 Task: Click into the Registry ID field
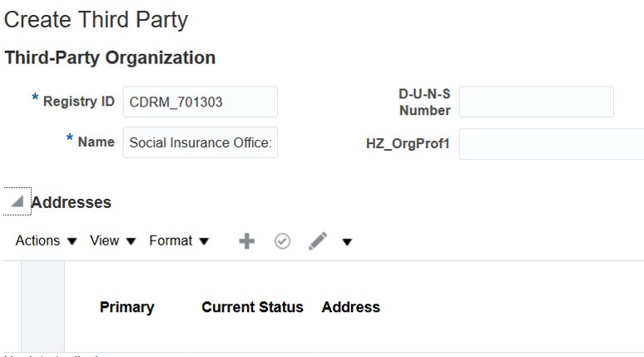click(x=200, y=102)
